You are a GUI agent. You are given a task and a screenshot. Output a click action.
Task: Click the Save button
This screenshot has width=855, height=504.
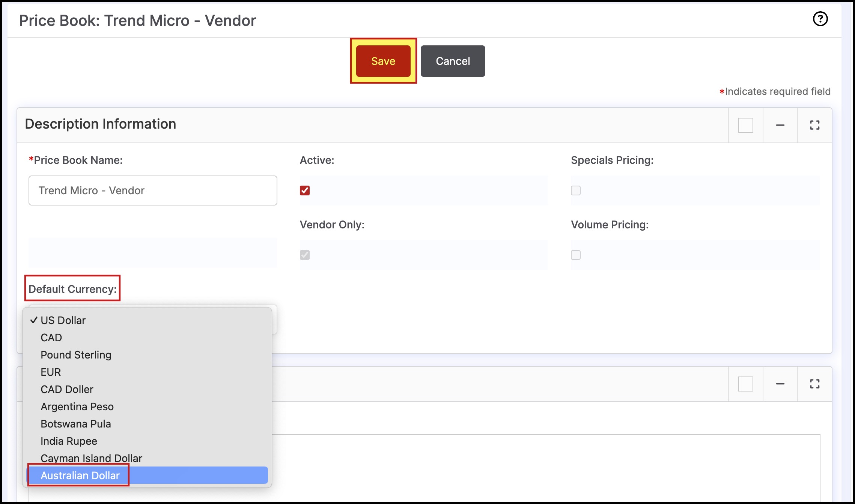(383, 61)
